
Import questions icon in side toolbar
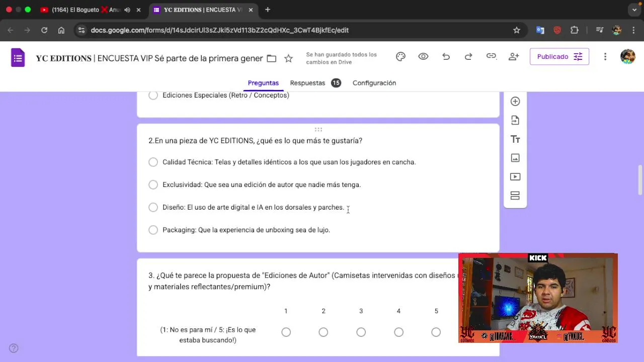point(515,120)
